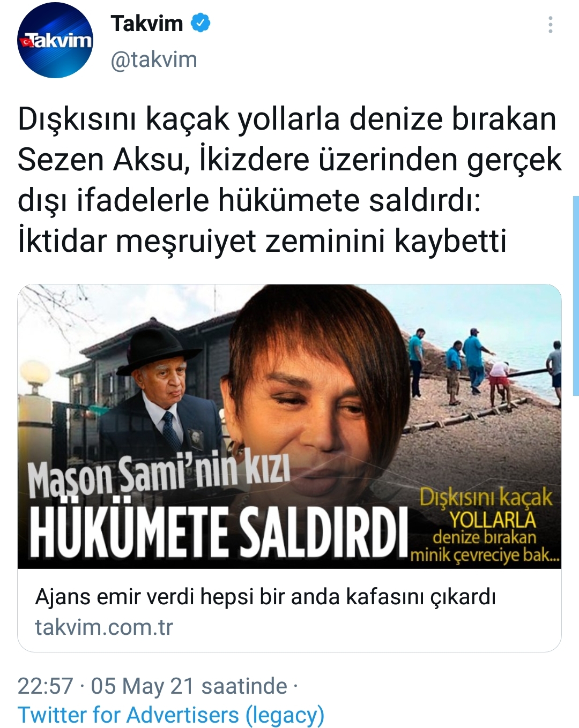Open the Twitter for Advertisers (legacy) source link
This screenshot has height=728, width=579.
[171, 715]
